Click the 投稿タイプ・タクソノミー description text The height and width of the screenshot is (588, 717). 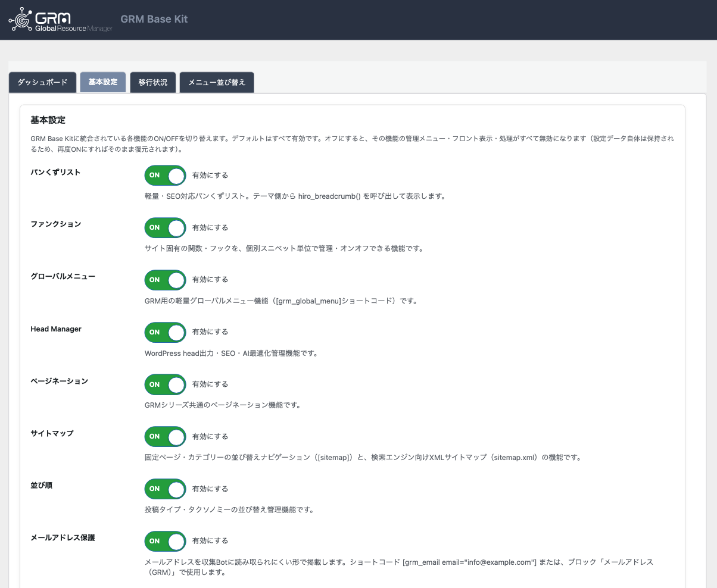(229, 509)
